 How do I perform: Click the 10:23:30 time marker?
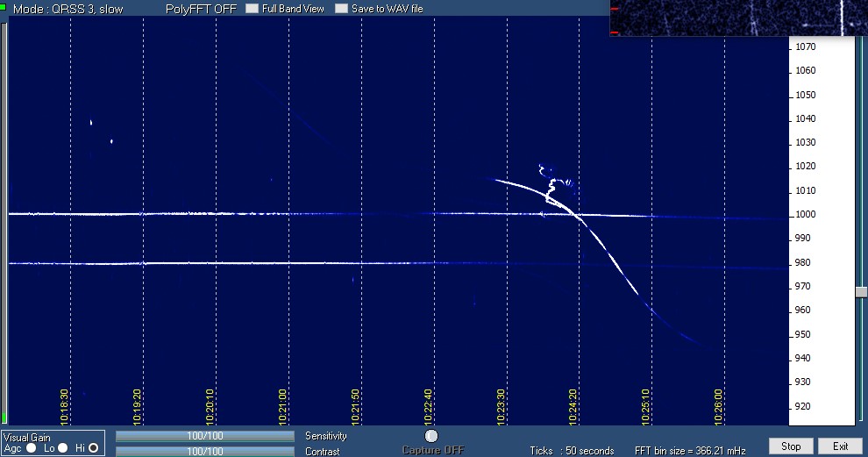(501, 407)
